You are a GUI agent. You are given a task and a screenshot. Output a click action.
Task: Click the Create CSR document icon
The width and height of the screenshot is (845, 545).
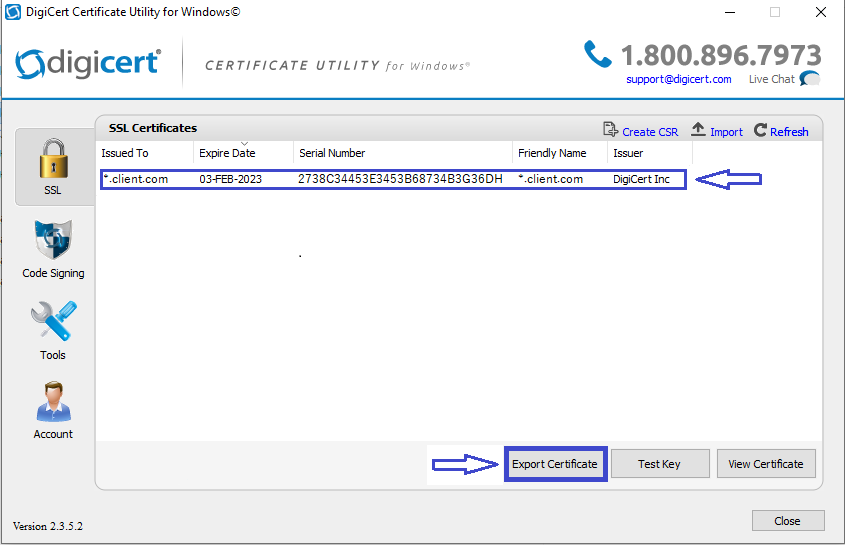tap(610, 130)
